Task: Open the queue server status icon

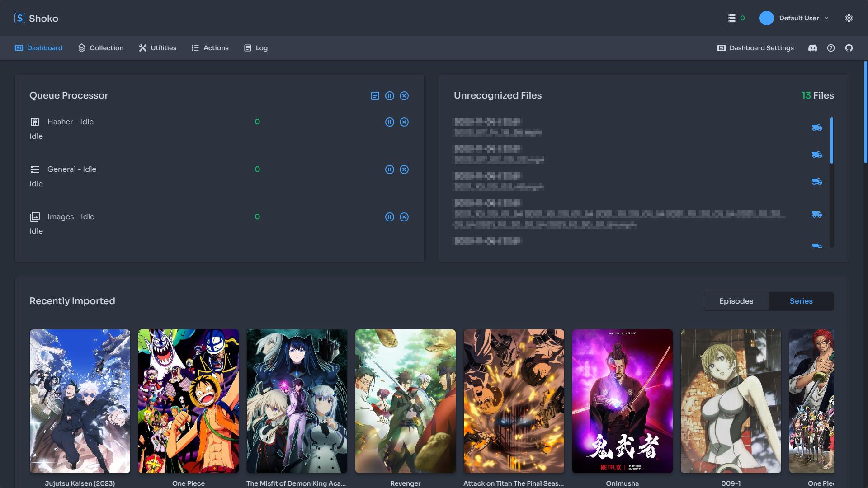Action: pos(732,18)
